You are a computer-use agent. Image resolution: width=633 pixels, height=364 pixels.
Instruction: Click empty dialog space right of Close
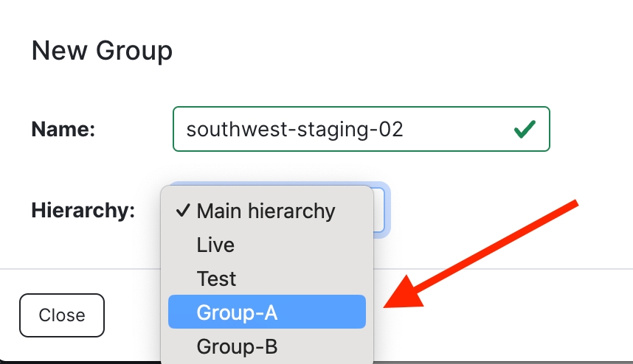point(133,315)
